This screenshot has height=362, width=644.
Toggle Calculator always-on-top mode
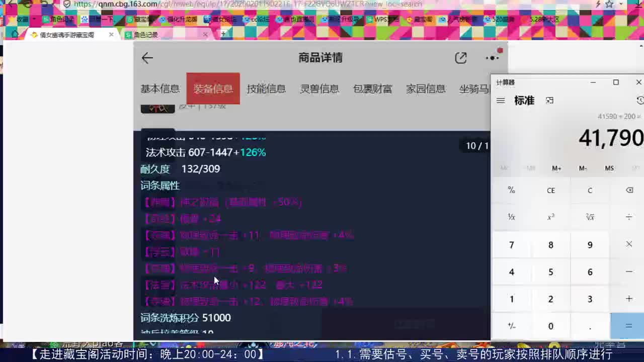point(549,100)
